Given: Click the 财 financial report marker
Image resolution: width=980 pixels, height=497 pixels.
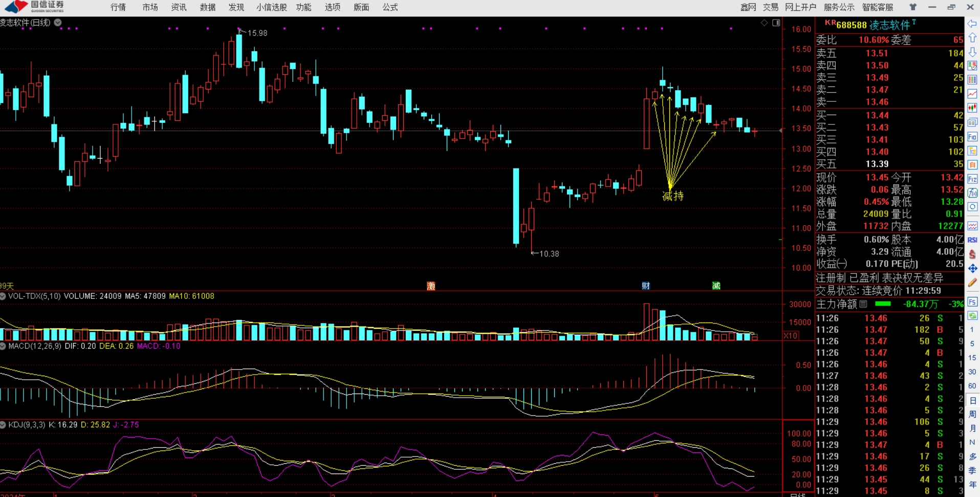Looking at the screenshot, I should (646, 286).
